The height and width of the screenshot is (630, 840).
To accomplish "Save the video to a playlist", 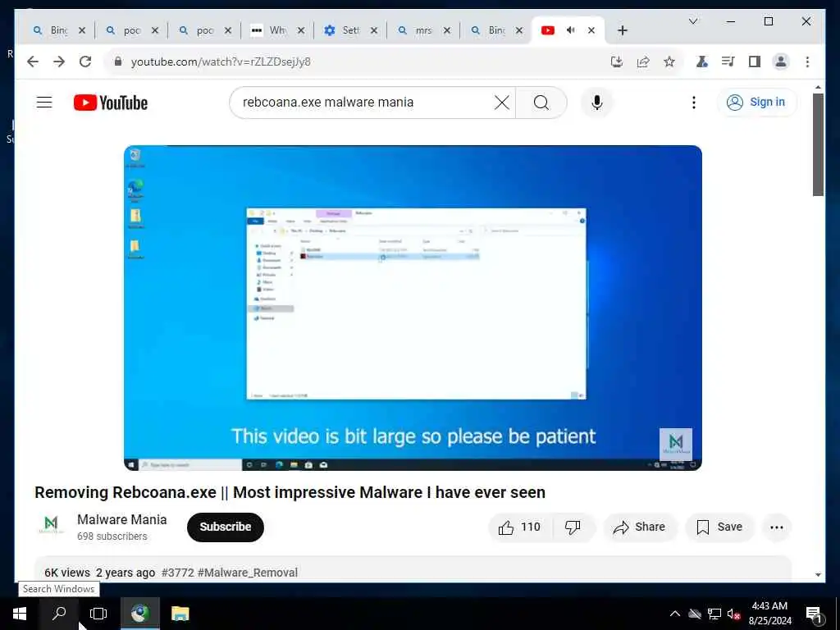I will pos(719,527).
